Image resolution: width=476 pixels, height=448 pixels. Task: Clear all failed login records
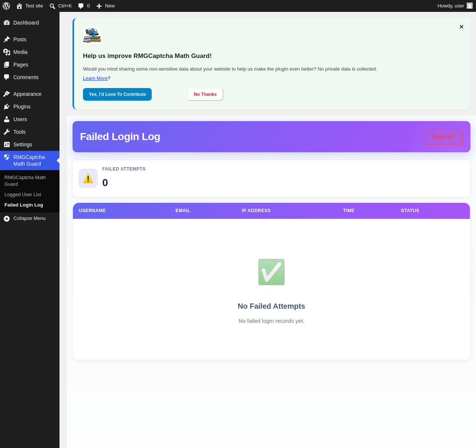[x=443, y=137]
